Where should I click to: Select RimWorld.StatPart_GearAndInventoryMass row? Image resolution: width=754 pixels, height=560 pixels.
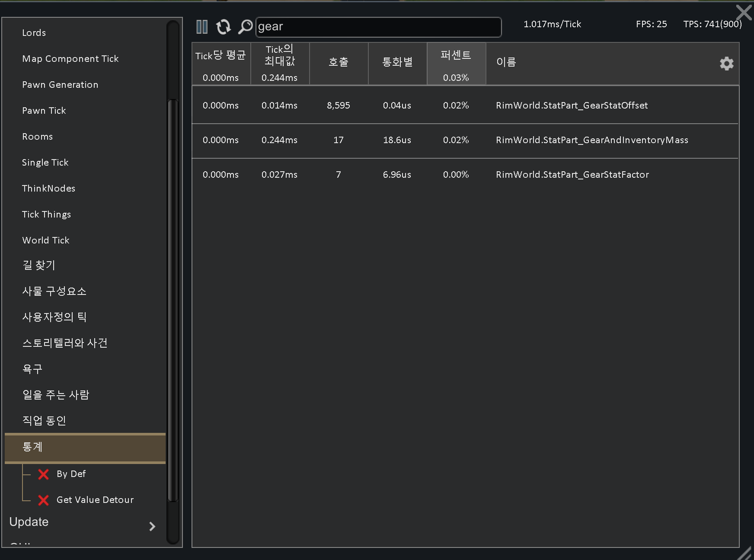coord(465,140)
